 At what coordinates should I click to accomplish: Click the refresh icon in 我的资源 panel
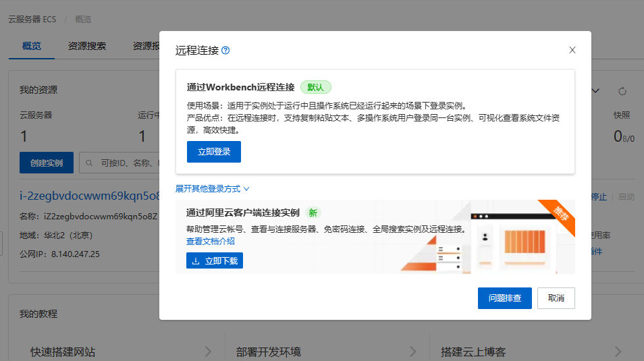click(x=622, y=91)
